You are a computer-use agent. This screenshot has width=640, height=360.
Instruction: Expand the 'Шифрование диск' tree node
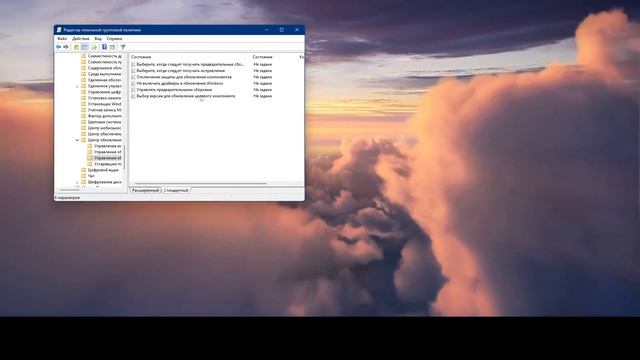pyautogui.click(x=77, y=182)
